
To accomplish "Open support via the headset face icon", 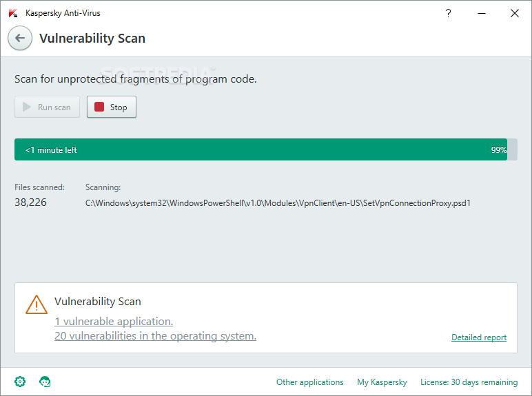I will (45, 382).
